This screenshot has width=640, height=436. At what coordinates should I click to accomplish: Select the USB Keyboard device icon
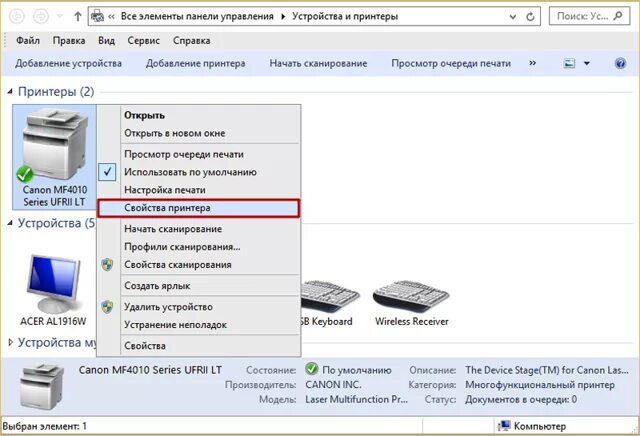click(x=330, y=303)
